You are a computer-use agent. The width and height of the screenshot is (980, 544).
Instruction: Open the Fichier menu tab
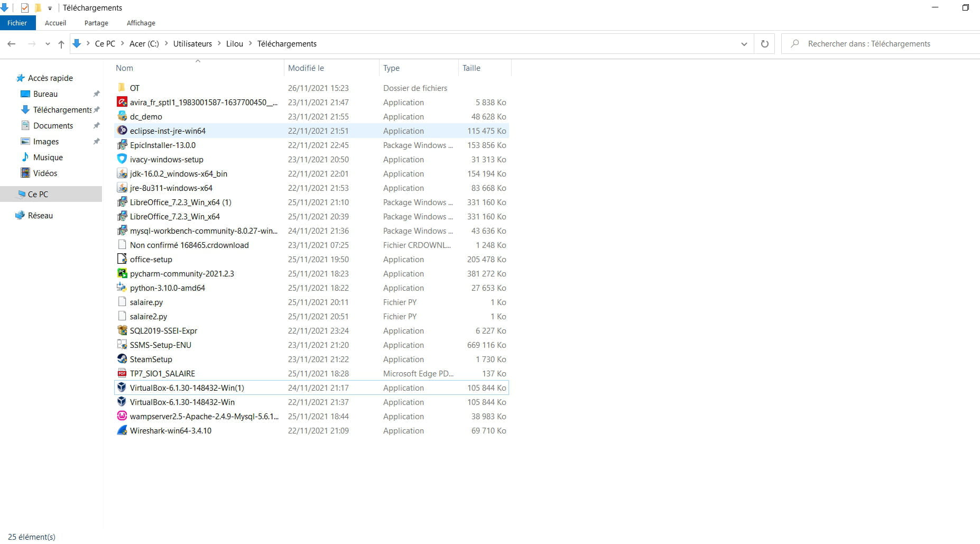tap(17, 23)
